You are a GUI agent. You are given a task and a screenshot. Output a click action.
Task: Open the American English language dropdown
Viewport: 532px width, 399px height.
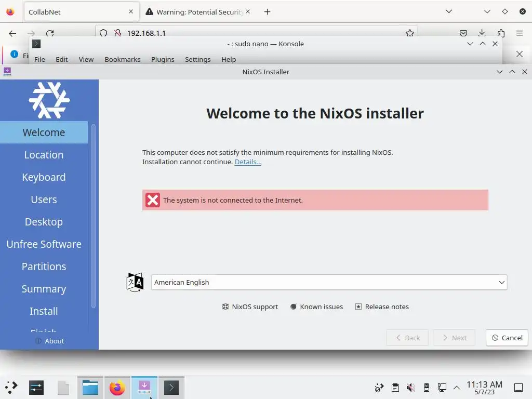(329, 282)
